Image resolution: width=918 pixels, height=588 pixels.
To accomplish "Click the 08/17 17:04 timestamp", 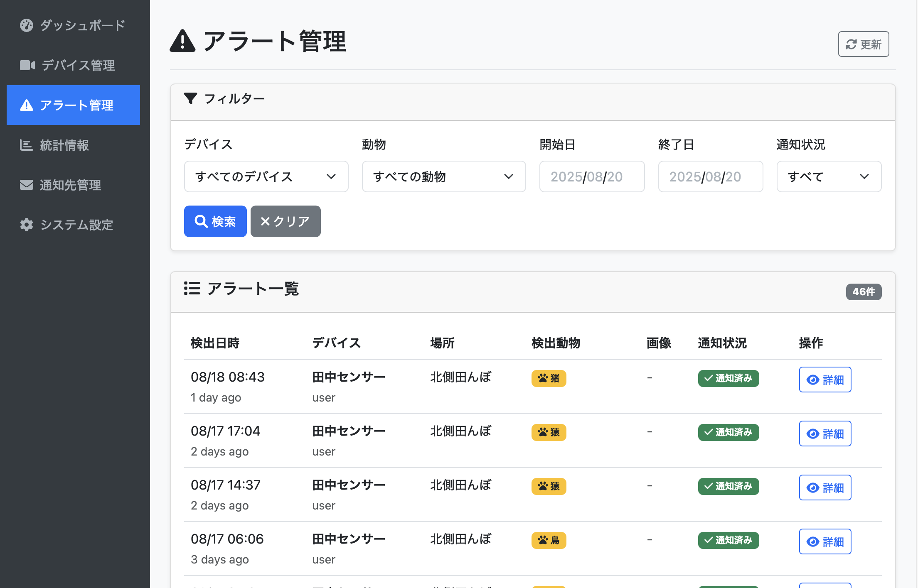I will click(x=225, y=431).
